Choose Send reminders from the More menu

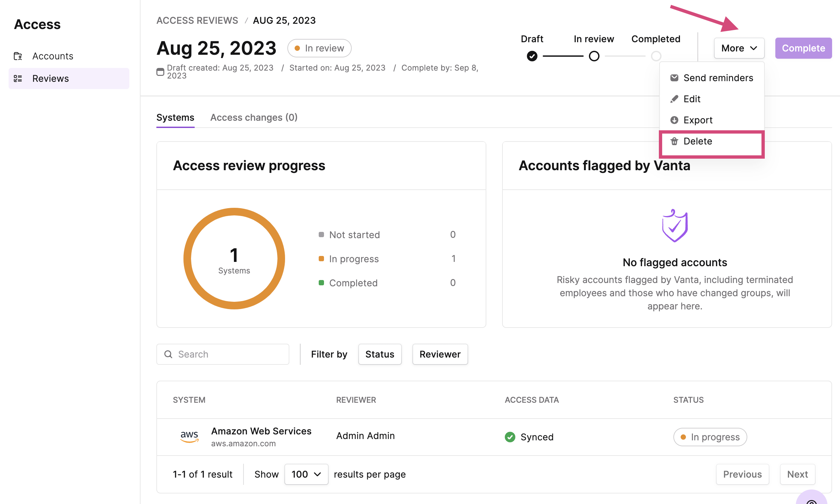(712, 78)
